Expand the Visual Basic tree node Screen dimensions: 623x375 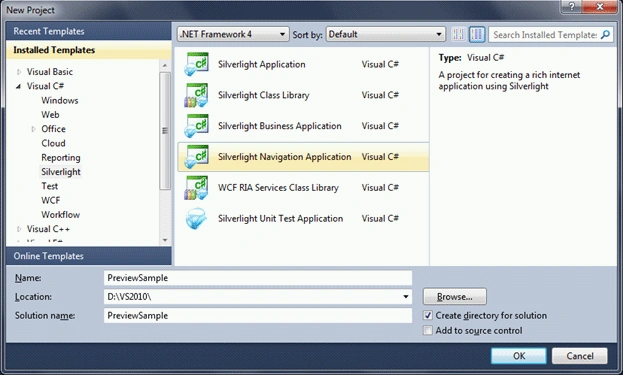click(x=19, y=72)
